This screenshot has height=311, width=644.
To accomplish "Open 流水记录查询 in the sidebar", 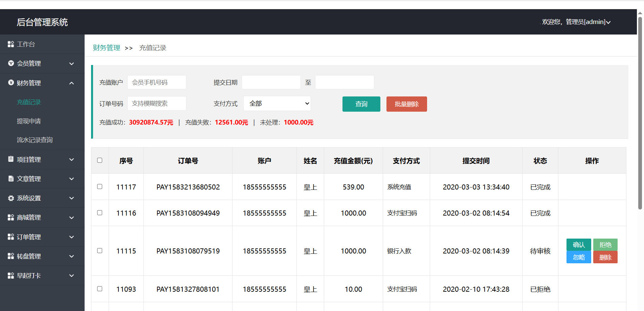I will click(35, 140).
